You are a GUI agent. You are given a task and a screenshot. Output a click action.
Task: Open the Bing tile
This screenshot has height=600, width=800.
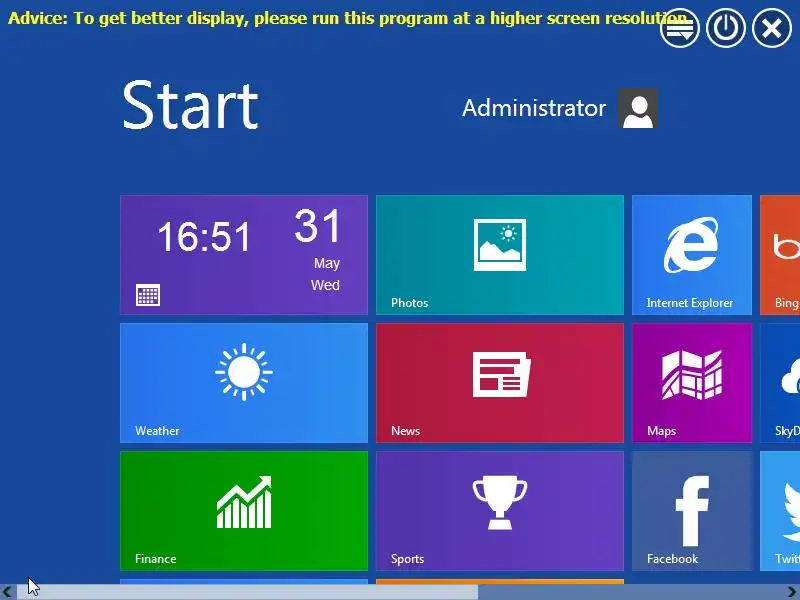click(780, 255)
